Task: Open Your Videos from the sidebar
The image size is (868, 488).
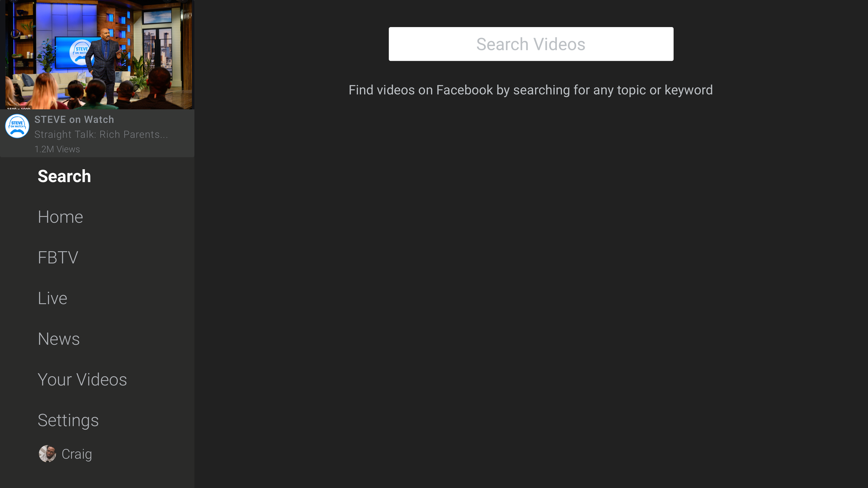Action: (82, 380)
